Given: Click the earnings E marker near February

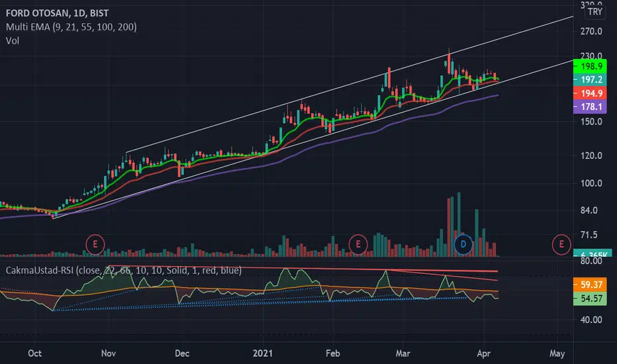Looking at the screenshot, I should pyautogui.click(x=357, y=244).
